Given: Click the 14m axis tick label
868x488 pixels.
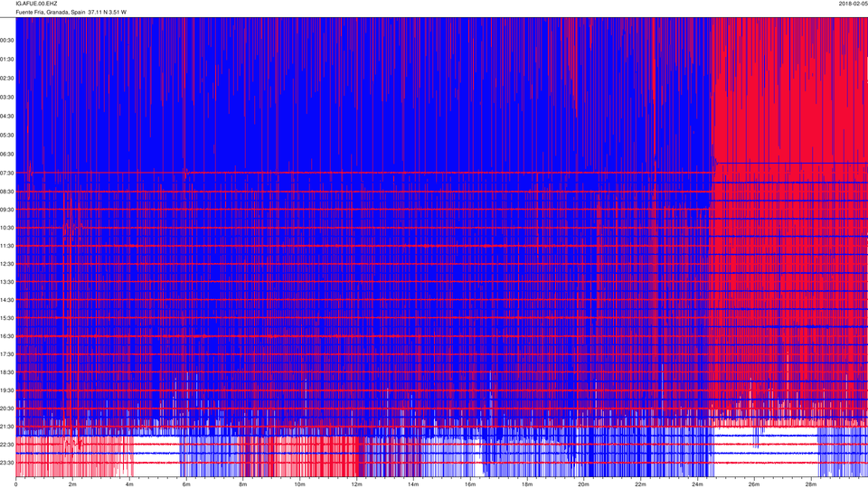Looking at the screenshot, I should pos(413,484).
